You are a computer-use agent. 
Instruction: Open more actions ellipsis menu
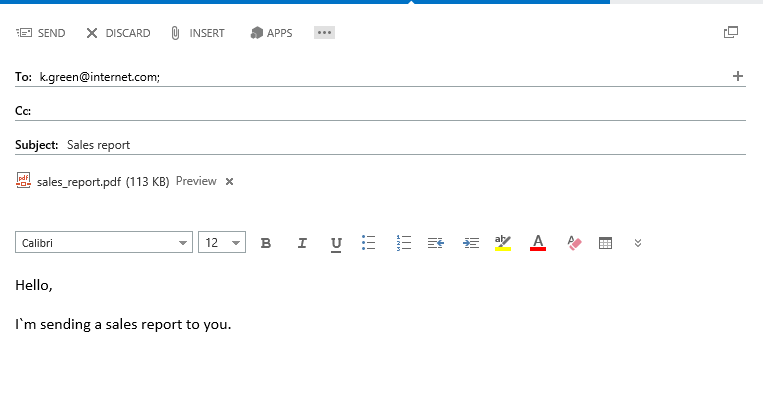pos(324,33)
